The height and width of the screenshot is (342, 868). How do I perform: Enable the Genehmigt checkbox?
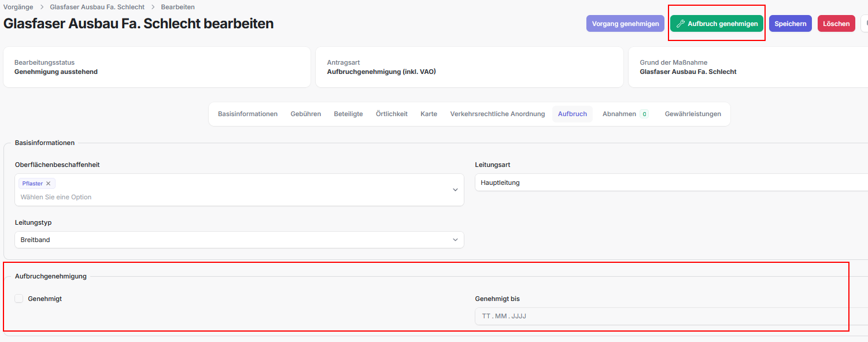(19, 299)
